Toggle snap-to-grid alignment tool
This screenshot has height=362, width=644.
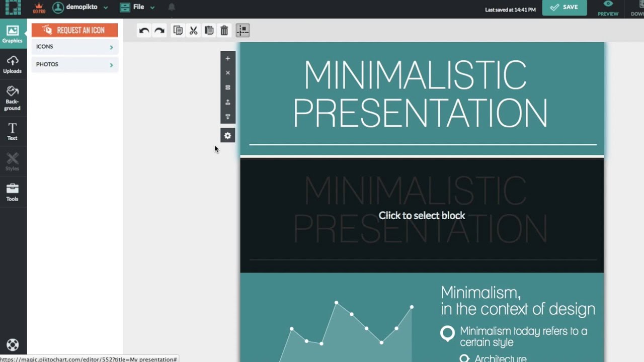(x=243, y=30)
